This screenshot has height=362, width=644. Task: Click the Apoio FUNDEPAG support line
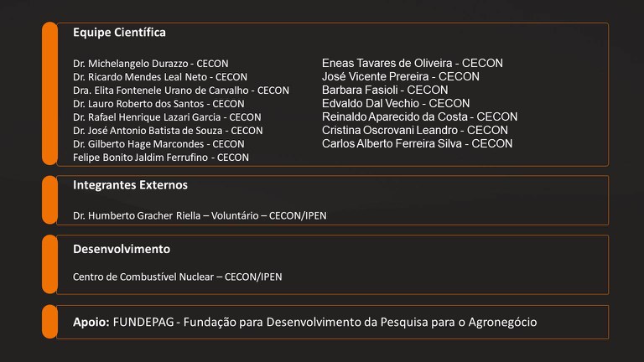[x=304, y=322]
